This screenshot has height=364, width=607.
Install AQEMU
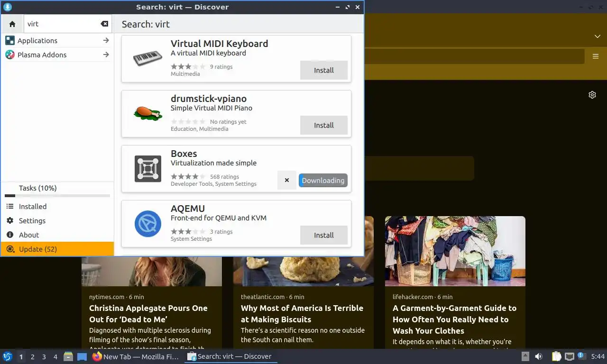coord(324,235)
